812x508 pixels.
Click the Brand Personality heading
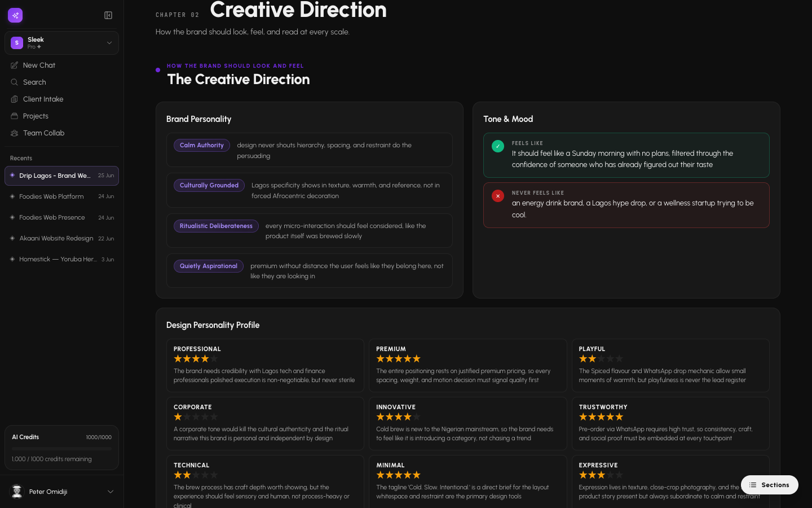point(198,119)
